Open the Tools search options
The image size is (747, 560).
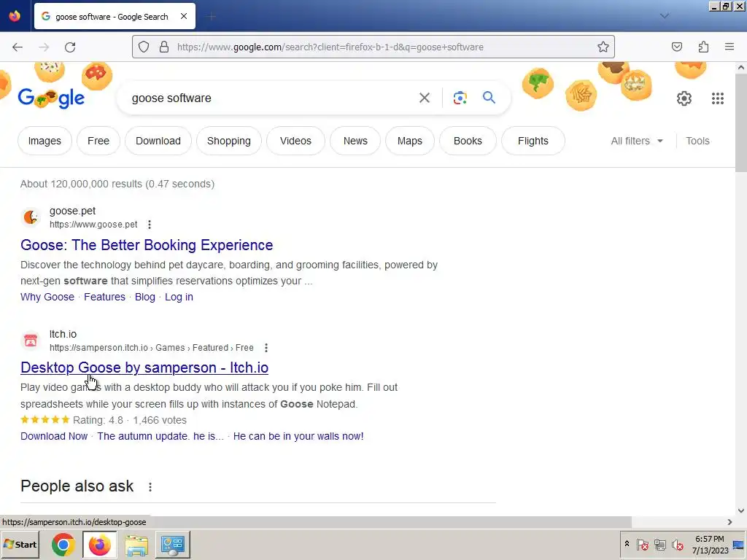[x=697, y=141]
